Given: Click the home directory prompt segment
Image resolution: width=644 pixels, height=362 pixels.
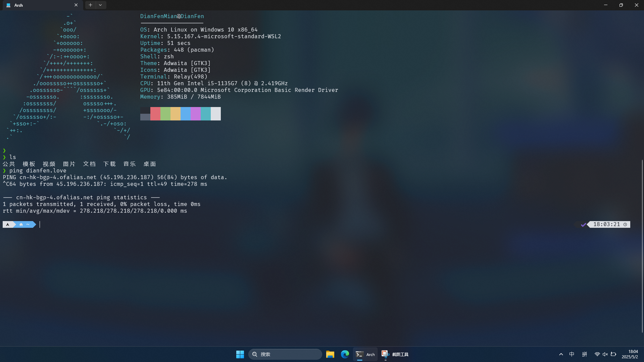Looking at the screenshot, I should tap(25, 224).
